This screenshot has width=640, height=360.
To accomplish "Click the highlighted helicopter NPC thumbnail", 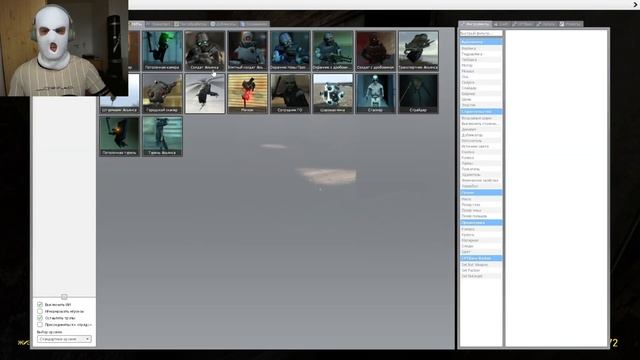I will pos(205,93).
